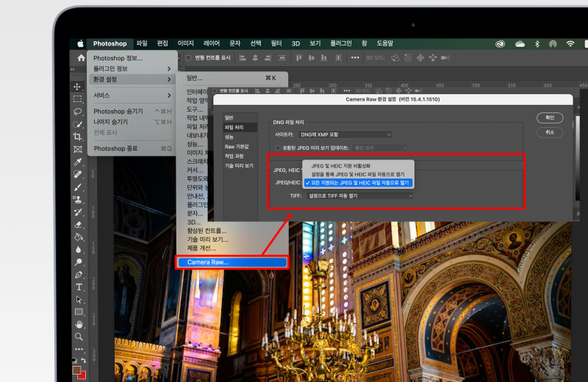Click Photoshop 정보... menu item

click(x=132, y=58)
